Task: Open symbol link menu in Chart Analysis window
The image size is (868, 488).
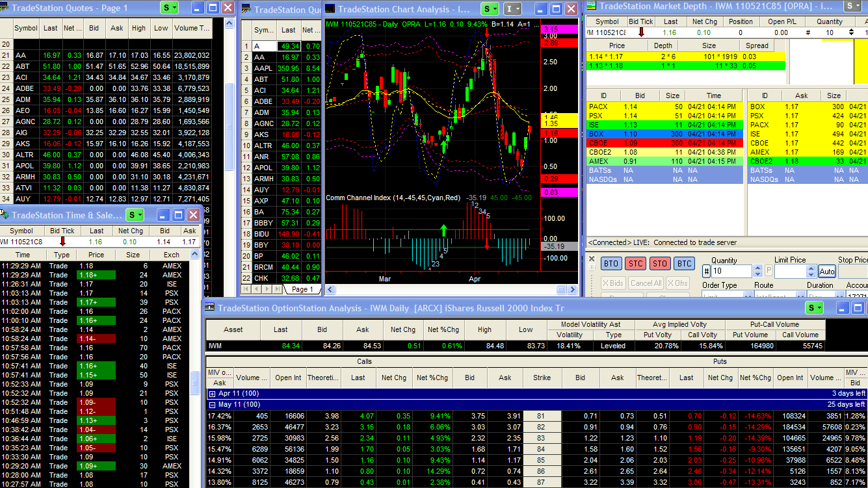Action: tap(490, 8)
